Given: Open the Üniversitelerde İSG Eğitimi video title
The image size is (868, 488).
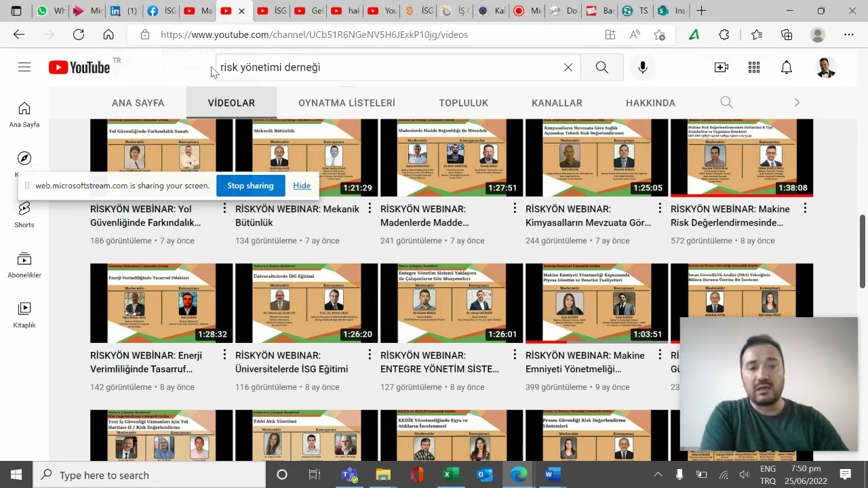Looking at the screenshot, I should 292,362.
